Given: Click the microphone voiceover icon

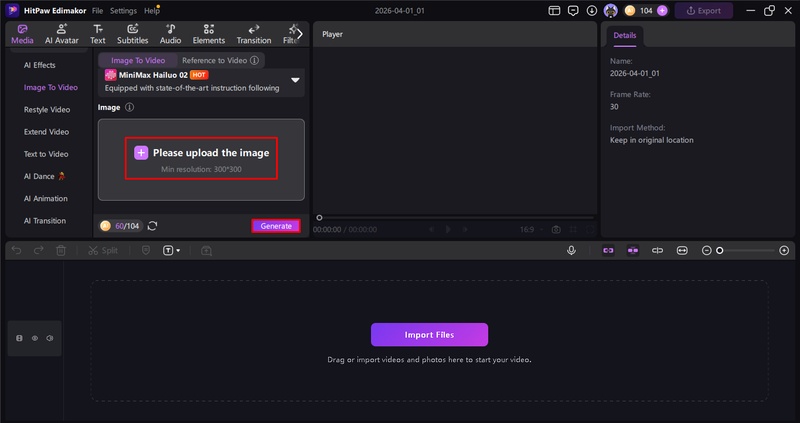Looking at the screenshot, I should [571, 250].
